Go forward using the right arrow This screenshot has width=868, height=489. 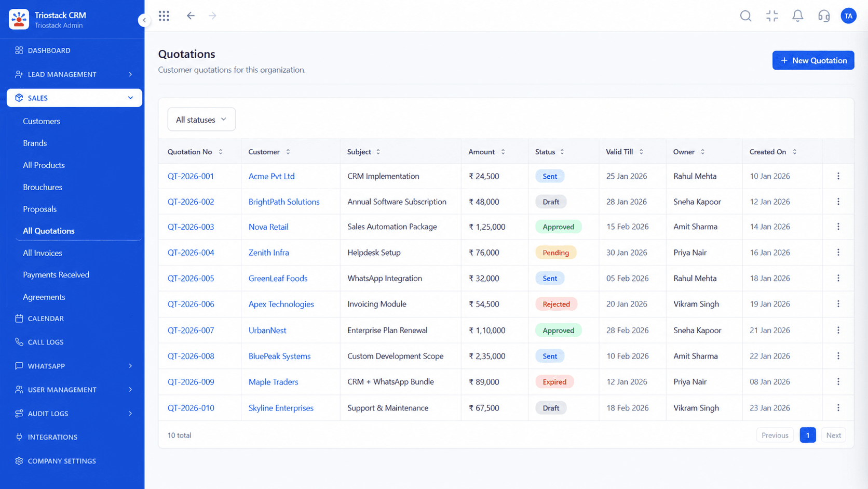(x=212, y=16)
